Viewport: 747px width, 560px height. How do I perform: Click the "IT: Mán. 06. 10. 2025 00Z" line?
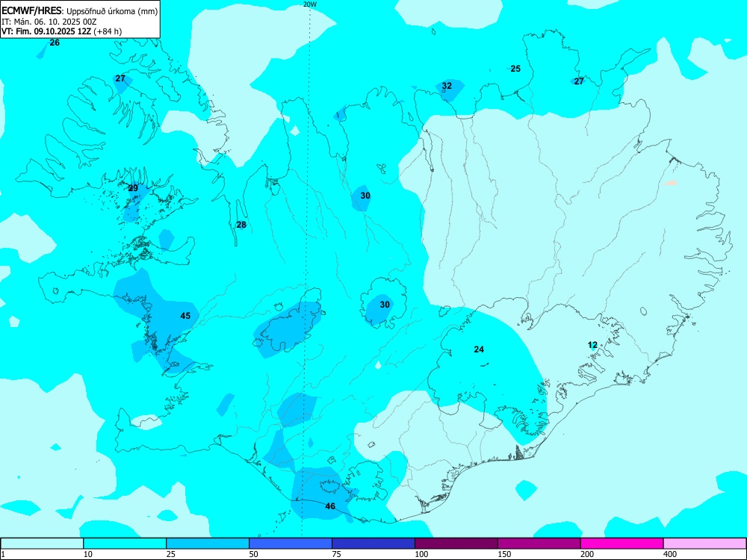[x=49, y=22]
